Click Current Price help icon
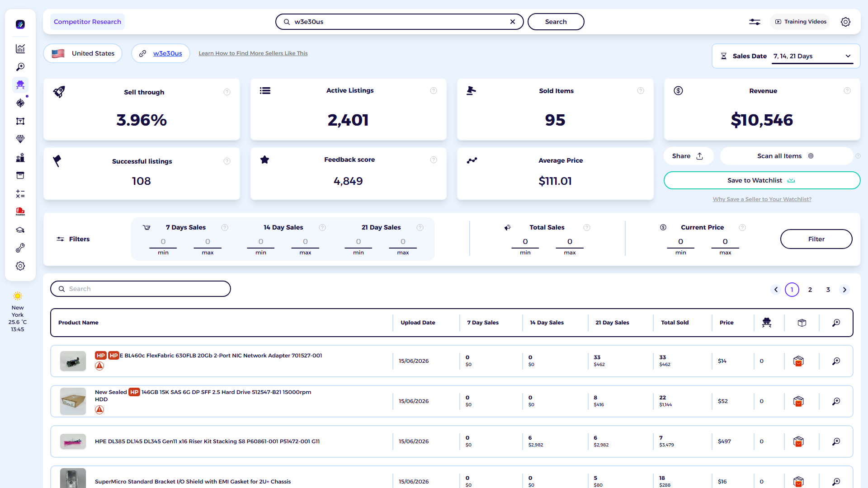 tap(742, 227)
